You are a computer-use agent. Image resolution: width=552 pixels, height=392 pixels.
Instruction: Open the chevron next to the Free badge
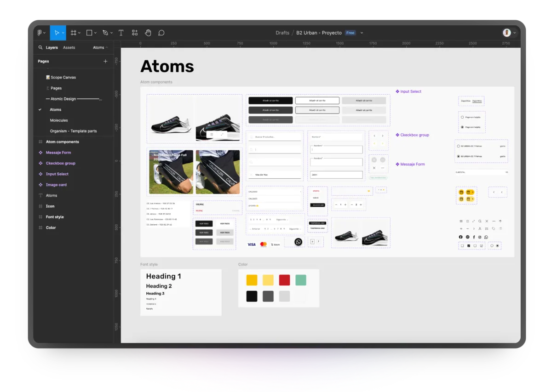pyautogui.click(x=362, y=33)
